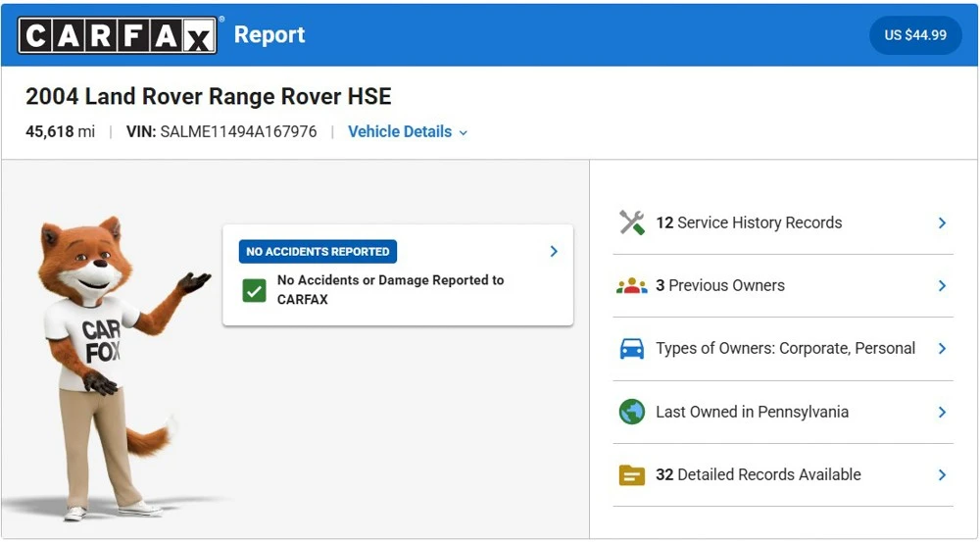980x542 pixels.
Task: Click the globe Last Owned icon
Action: [x=632, y=412]
